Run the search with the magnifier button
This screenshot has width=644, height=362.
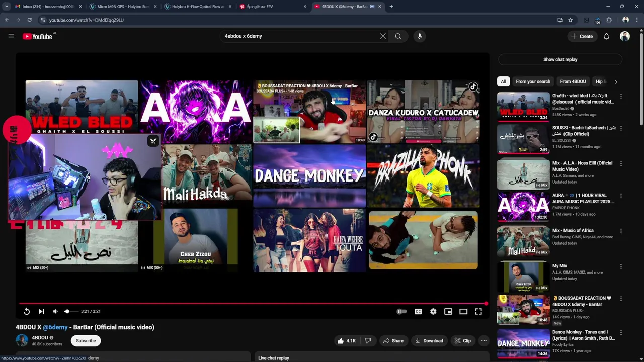398,36
